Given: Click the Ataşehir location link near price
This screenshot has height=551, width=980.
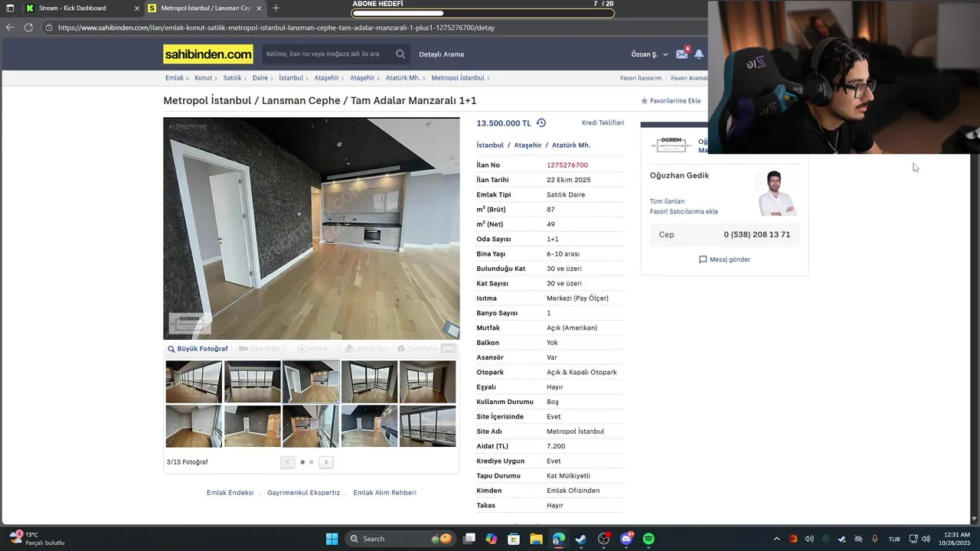Looking at the screenshot, I should point(528,145).
